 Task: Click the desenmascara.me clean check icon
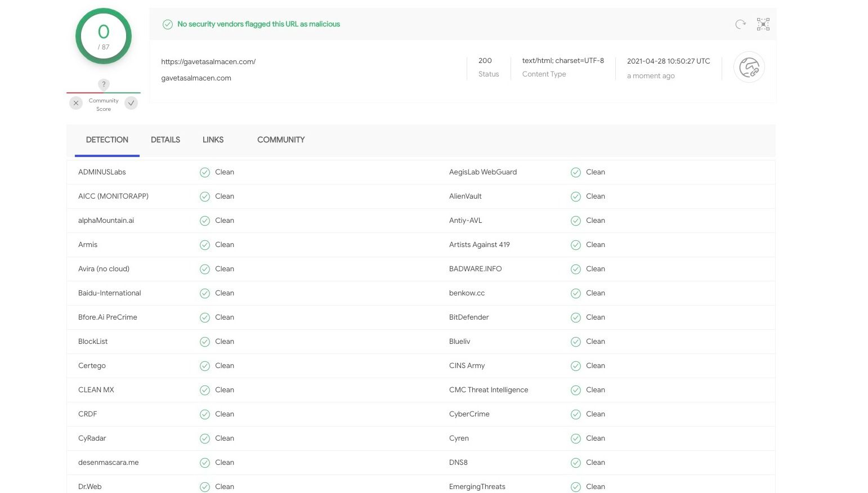coord(205,463)
